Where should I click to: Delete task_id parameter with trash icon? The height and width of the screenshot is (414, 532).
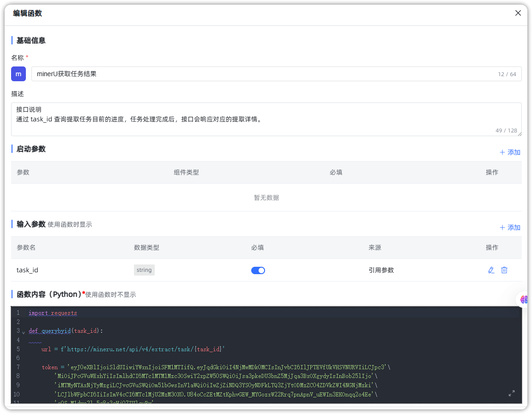point(504,270)
